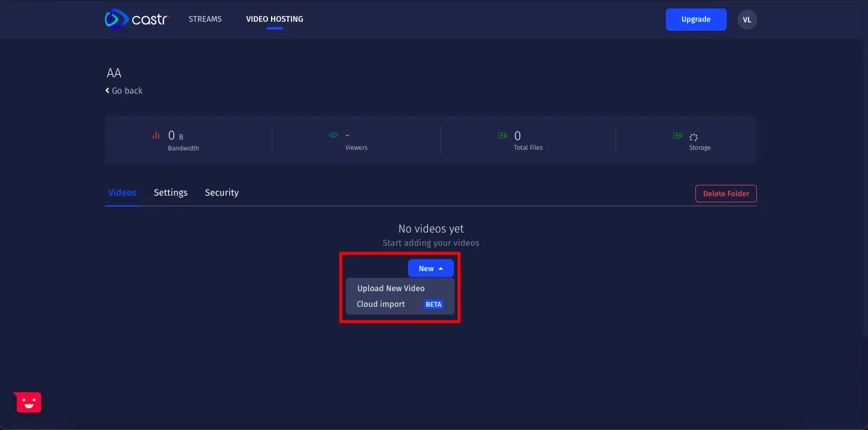The width and height of the screenshot is (868, 430).
Task: Click the Viewers stat label
Action: (x=356, y=148)
